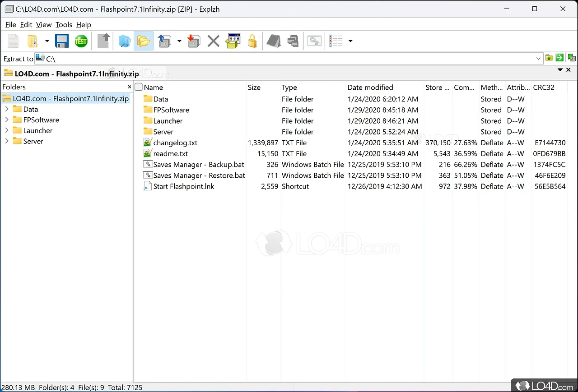Expand the Launcher folder tree node
The height and width of the screenshot is (392, 578).
pos(7,131)
